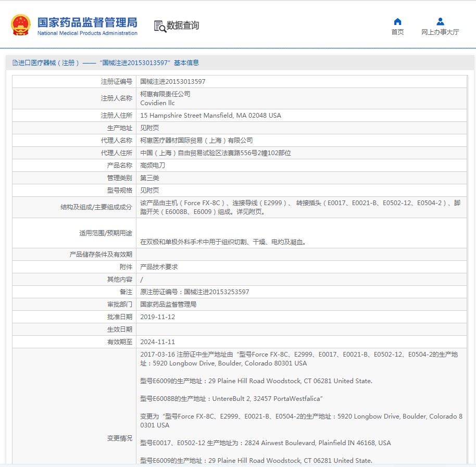Click the 适用范围/预期用途 label
The width and height of the screenshot is (476, 467).
coord(106,233)
